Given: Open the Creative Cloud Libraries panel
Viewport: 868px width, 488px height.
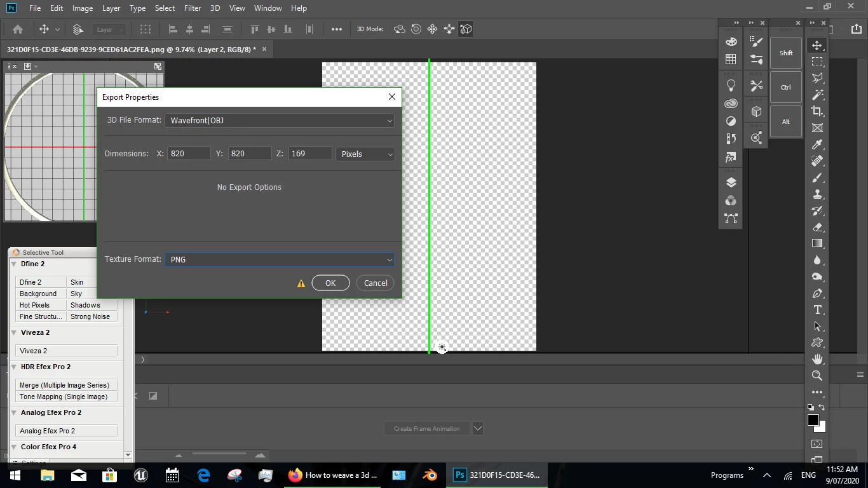Looking at the screenshot, I should click(731, 103).
